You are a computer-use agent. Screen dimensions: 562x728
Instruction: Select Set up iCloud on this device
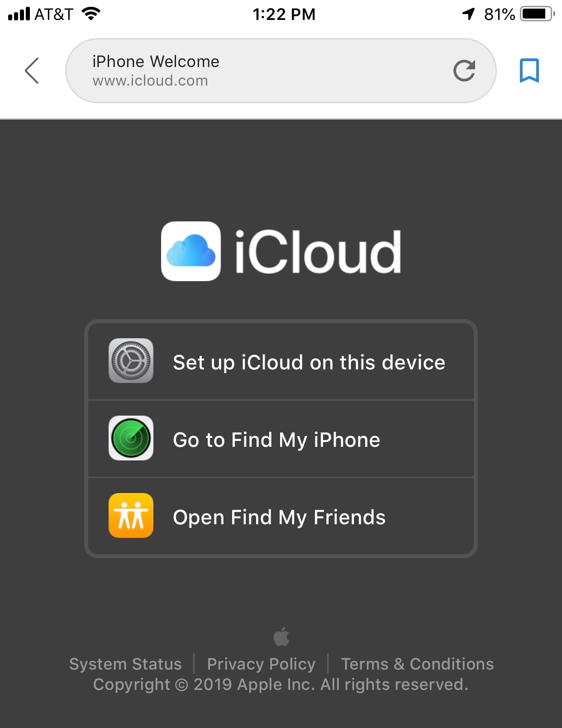[281, 362]
